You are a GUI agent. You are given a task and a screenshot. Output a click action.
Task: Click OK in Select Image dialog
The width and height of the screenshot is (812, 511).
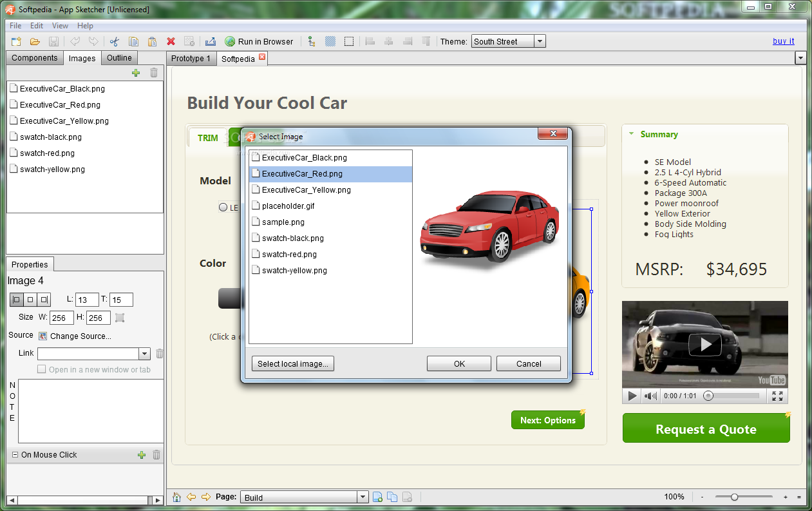coord(459,363)
